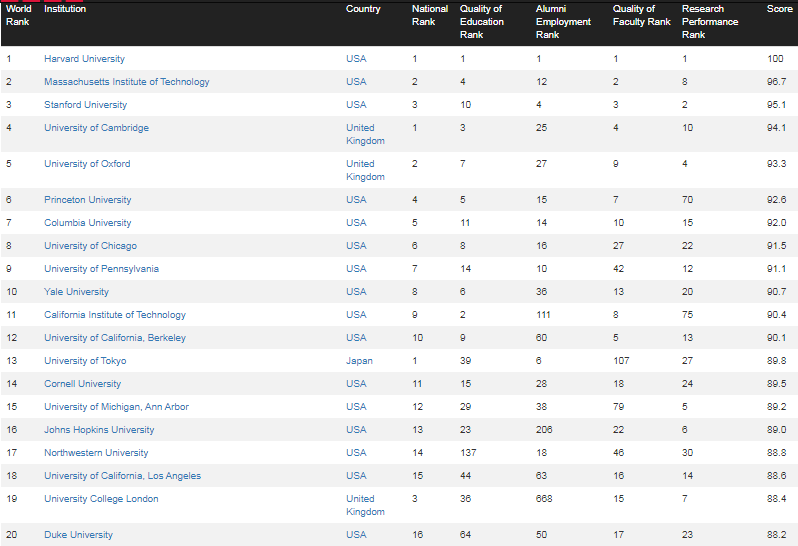Screen dimensions: 798x546
Task: Select alumni employment rank 111 in Caltech row
Action: coord(543,314)
